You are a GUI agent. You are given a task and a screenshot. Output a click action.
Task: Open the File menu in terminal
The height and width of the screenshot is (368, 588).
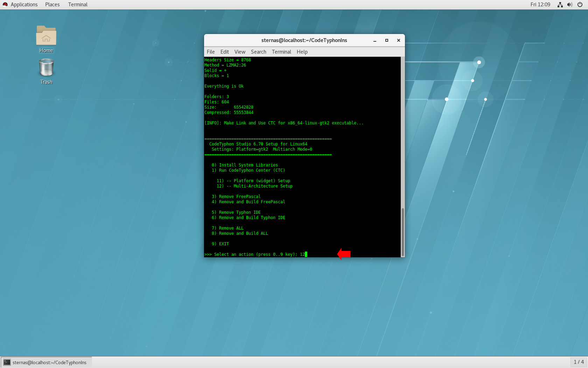pos(211,52)
